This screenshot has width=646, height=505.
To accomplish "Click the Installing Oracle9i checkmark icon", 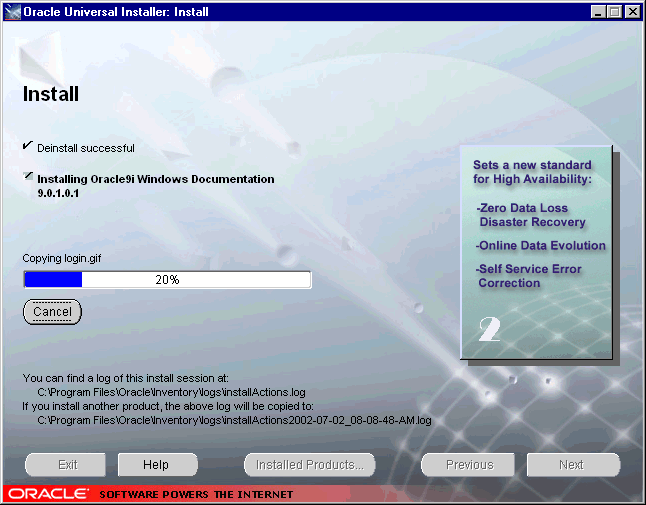I will click(x=28, y=176).
